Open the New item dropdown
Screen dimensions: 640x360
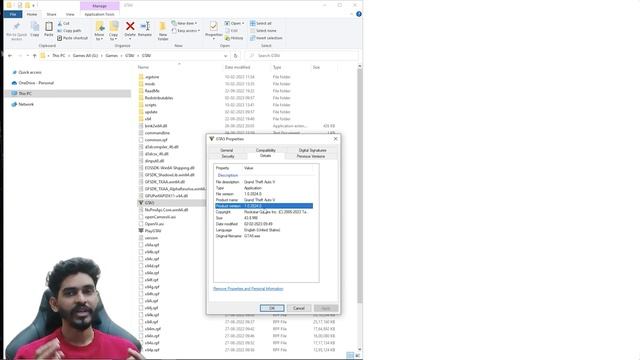coord(184,23)
